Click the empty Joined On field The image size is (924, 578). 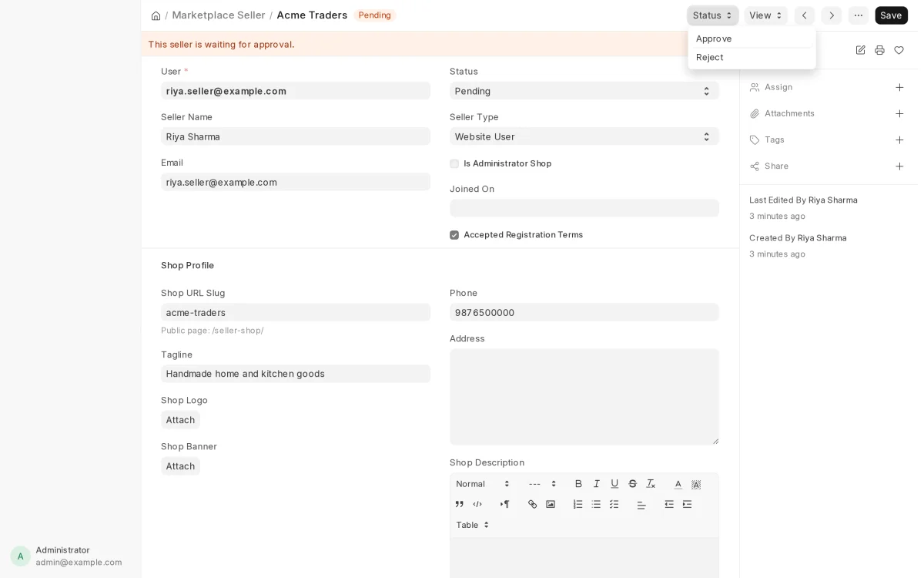(x=584, y=208)
